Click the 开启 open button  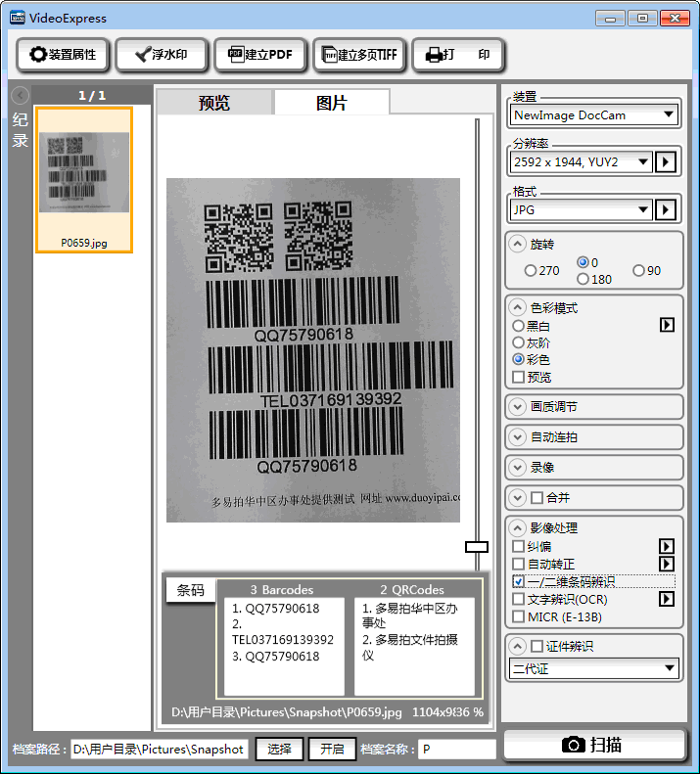point(332,749)
